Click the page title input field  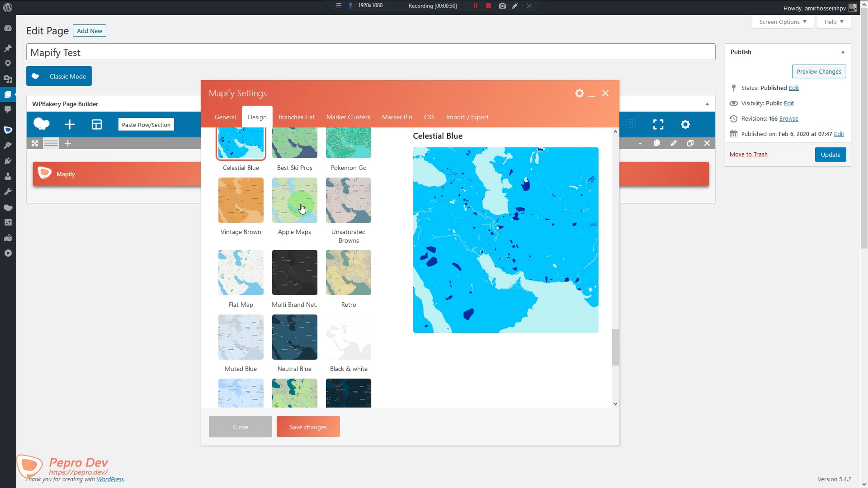coord(371,52)
